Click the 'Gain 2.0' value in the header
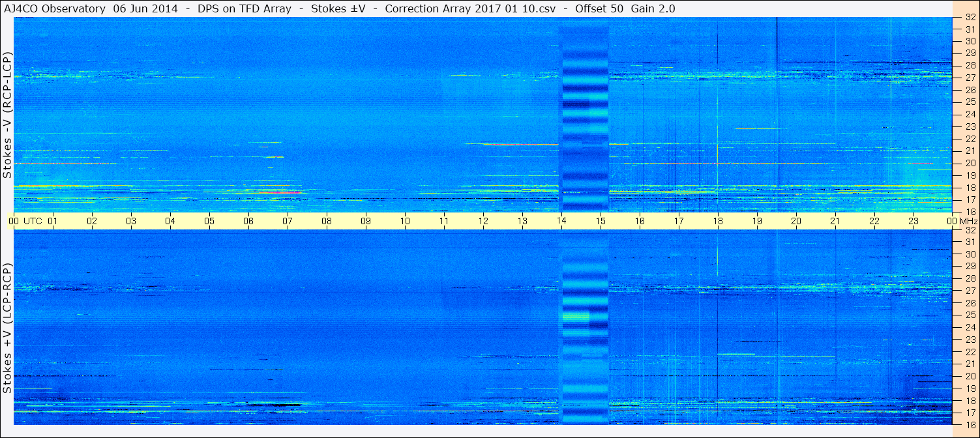The height and width of the screenshot is (438, 980). click(x=653, y=8)
